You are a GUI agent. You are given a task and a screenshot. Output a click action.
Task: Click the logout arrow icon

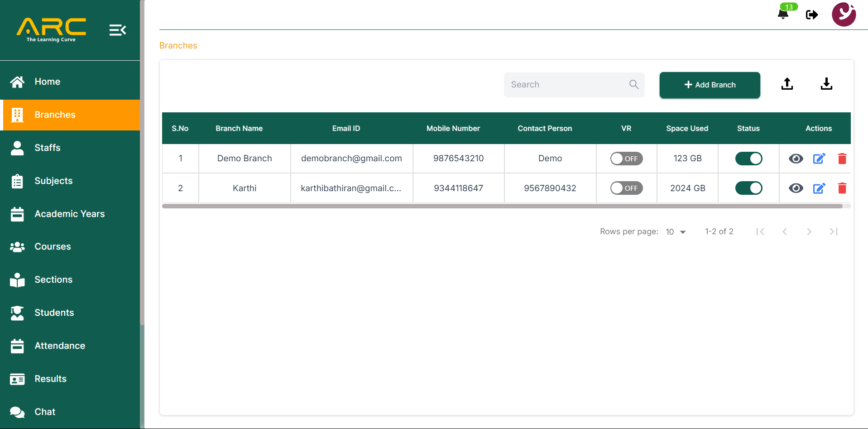[812, 15]
